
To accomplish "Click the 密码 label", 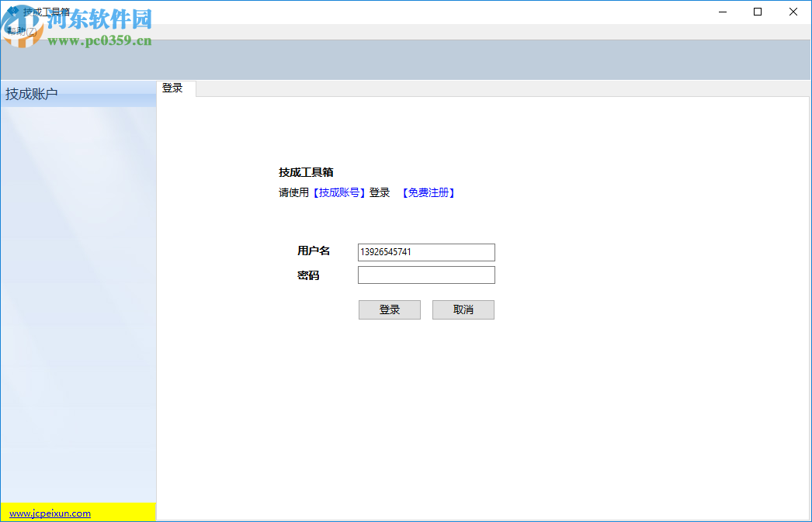I will tap(308, 275).
